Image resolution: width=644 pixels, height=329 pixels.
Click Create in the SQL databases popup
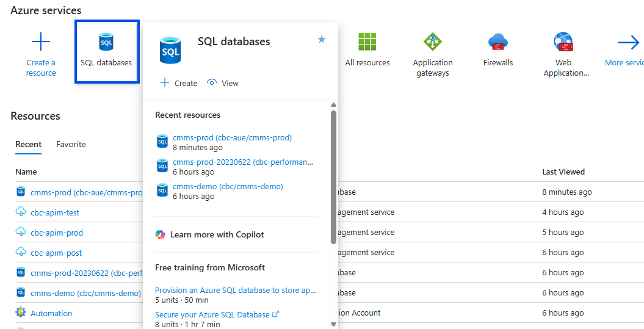pos(178,83)
